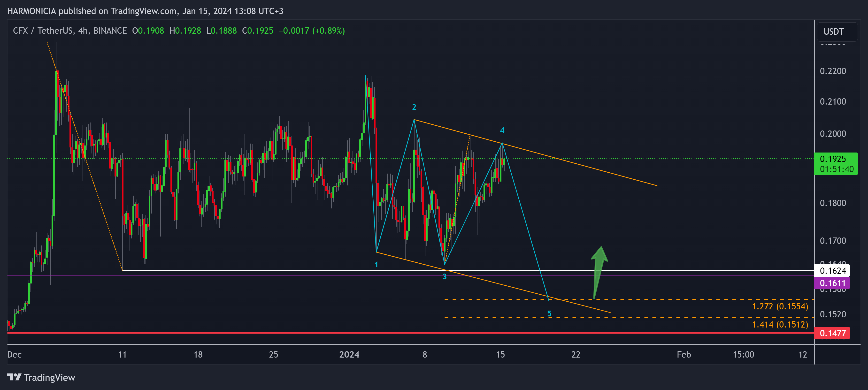Click the wave label 3
Screen dimensions: 868x390
pos(445,277)
